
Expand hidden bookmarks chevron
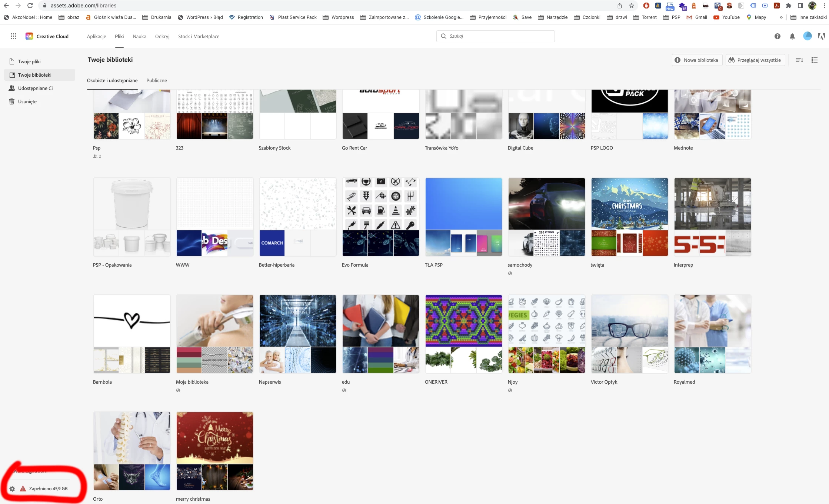pyautogui.click(x=781, y=17)
